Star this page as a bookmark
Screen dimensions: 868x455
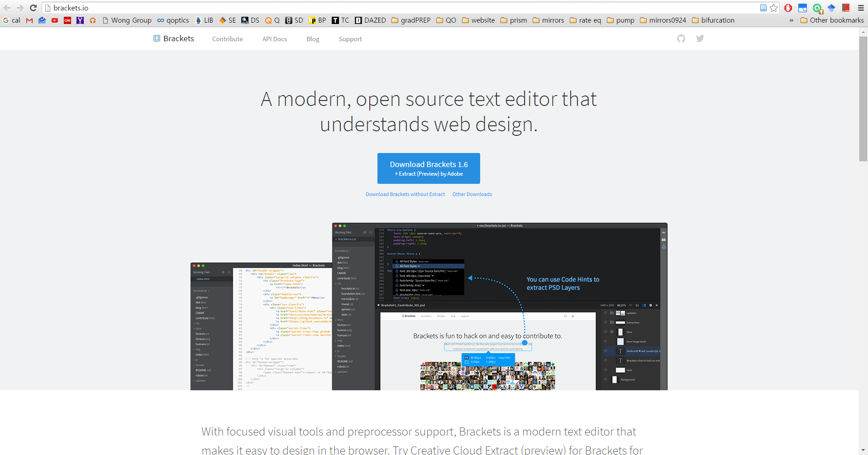pos(774,8)
